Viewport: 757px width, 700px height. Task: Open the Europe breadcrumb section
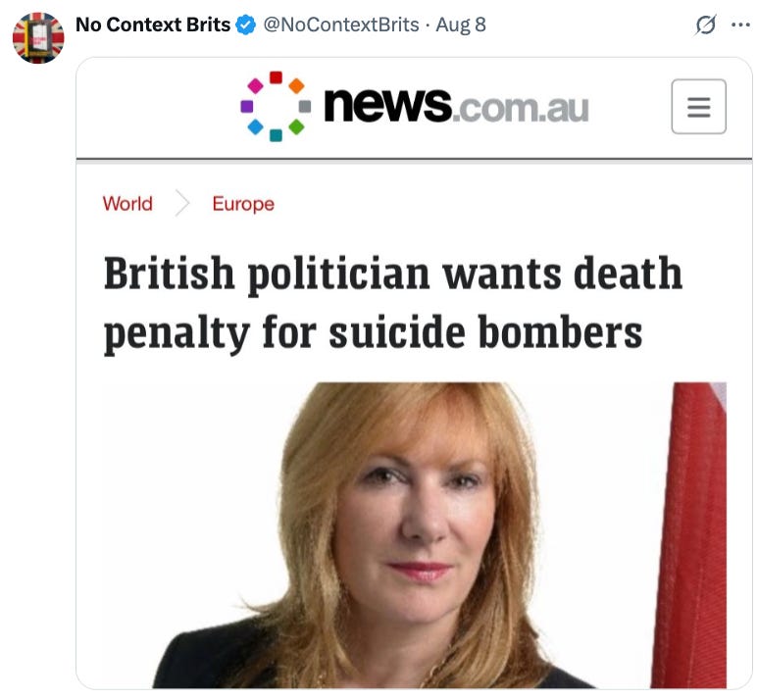click(x=243, y=204)
